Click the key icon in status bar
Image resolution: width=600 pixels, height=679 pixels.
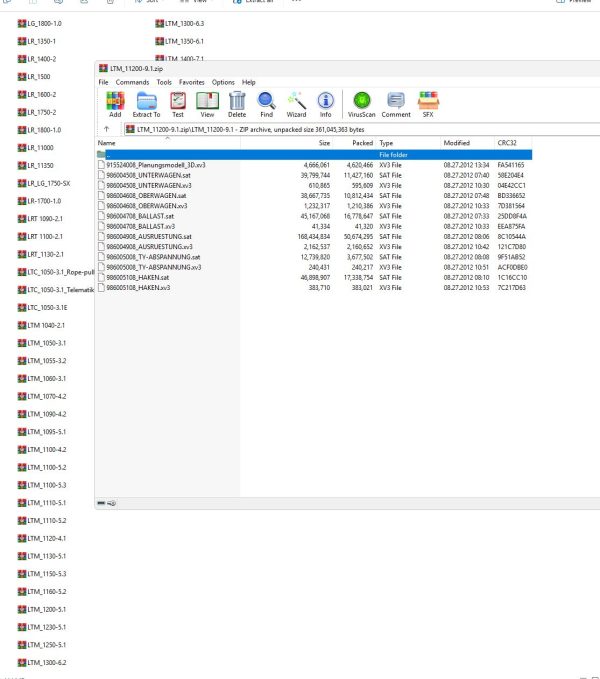(111, 503)
